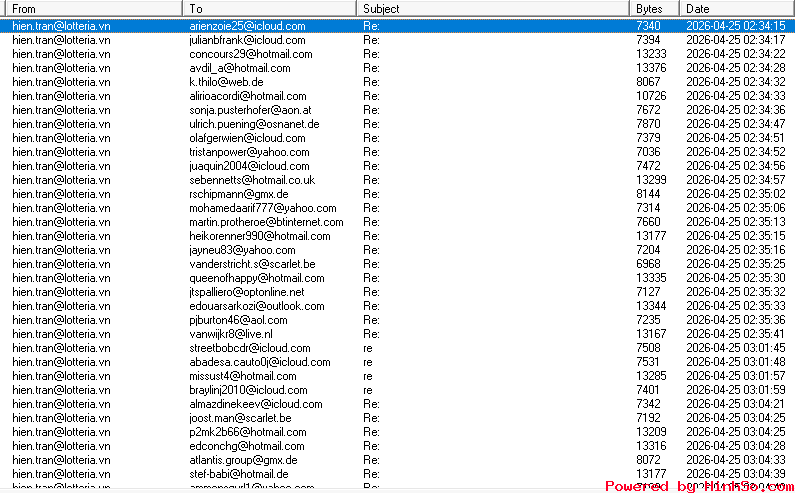Select the row sent to vanderstricht.s@scarlet.be
Viewport: 795px width, 493px height.
click(x=398, y=264)
